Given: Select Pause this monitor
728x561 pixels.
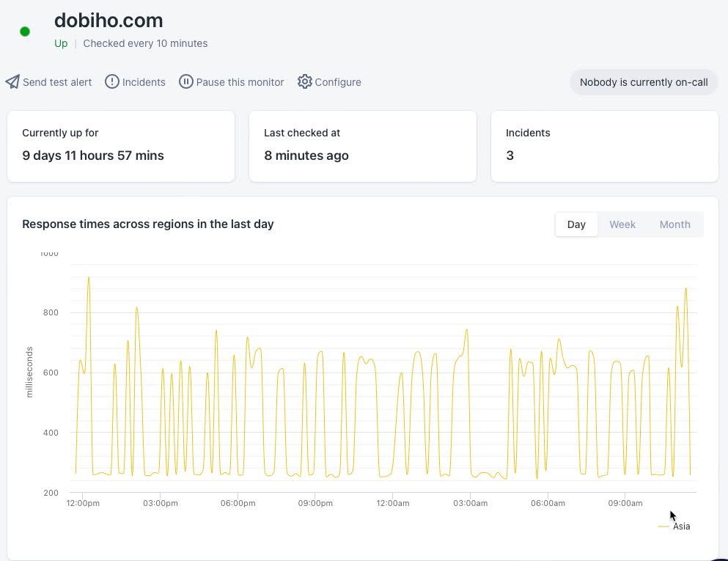Looking at the screenshot, I should [x=240, y=82].
